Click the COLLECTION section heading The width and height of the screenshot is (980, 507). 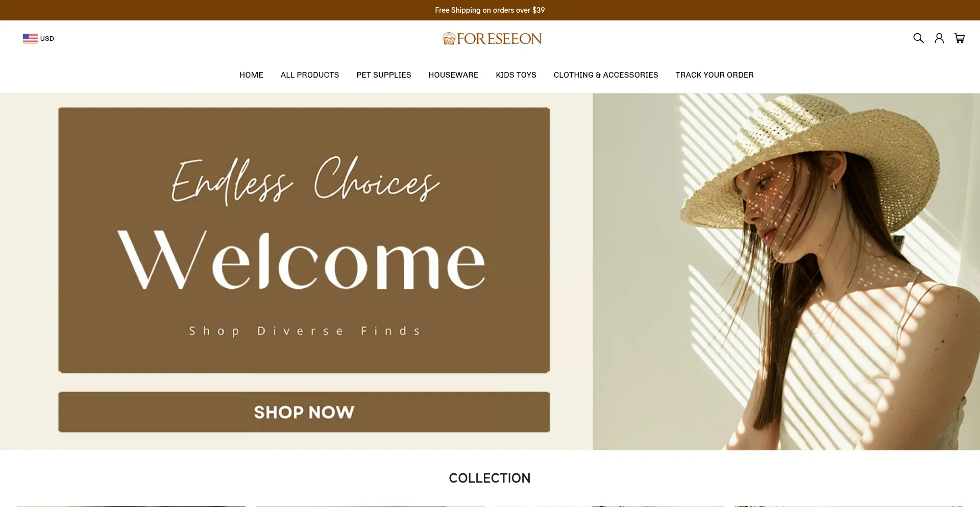490,478
